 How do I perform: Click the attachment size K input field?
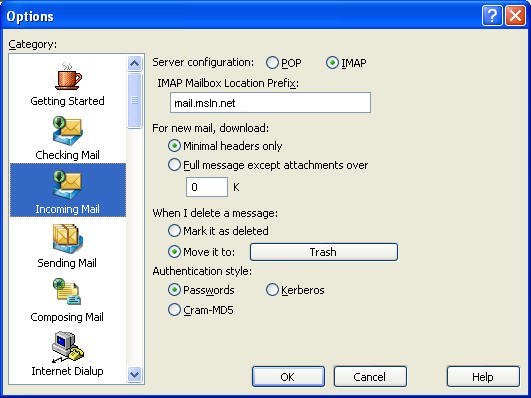207,187
